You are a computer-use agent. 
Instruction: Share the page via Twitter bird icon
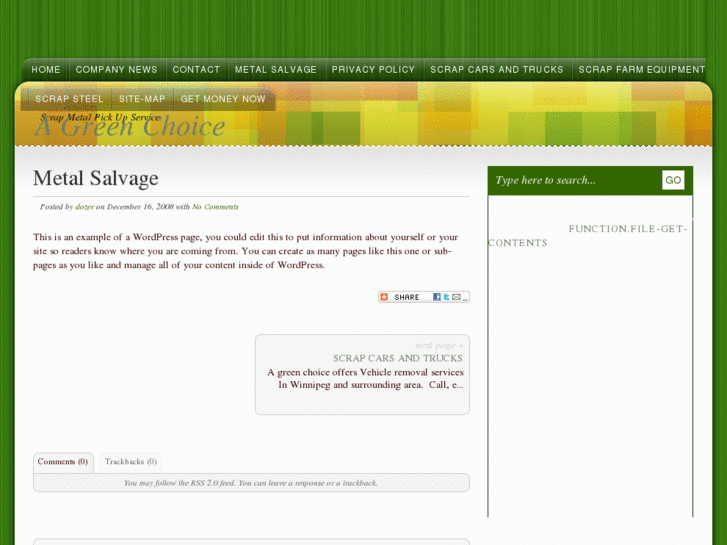(x=446, y=297)
